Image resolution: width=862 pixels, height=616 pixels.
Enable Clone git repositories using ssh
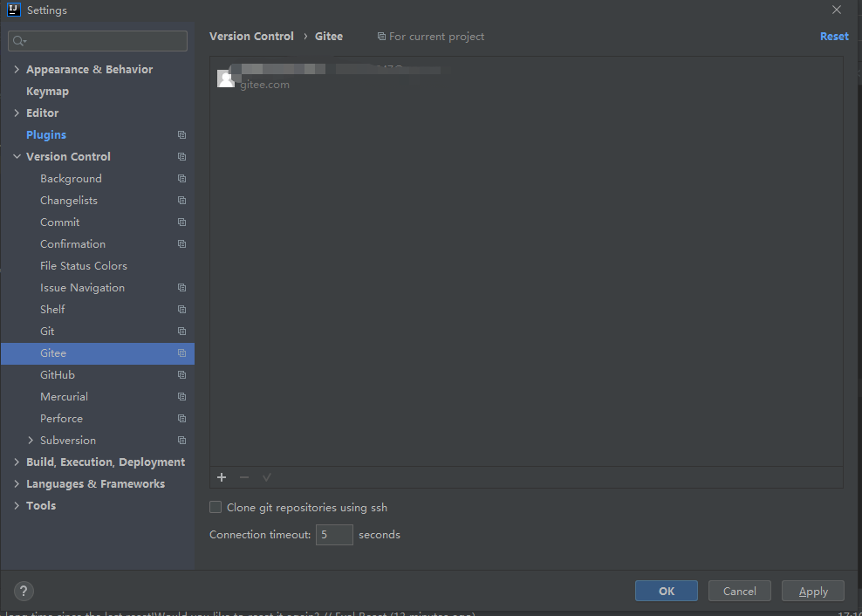coord(215,507)
